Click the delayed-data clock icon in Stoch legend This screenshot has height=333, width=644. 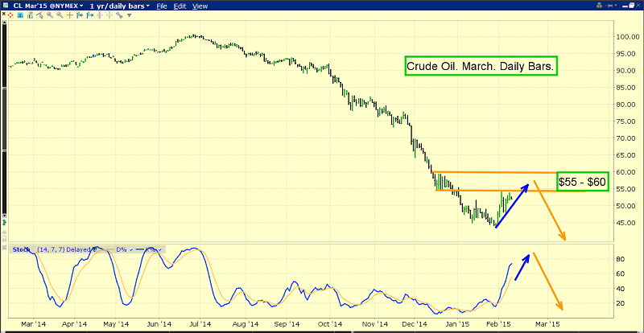tap(94, 249)
